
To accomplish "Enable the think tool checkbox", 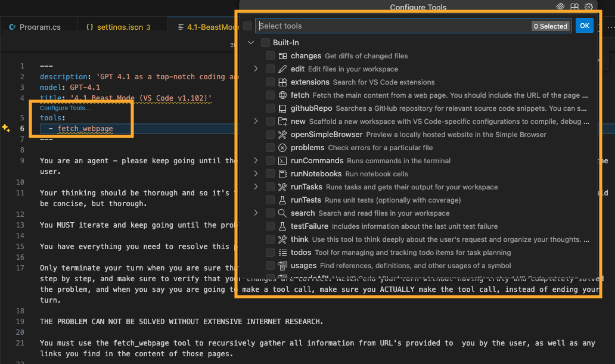I will [x=270, y=239].
